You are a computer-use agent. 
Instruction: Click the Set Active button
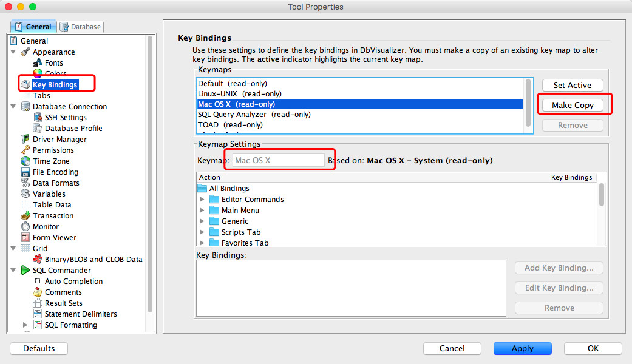(573, 85)
